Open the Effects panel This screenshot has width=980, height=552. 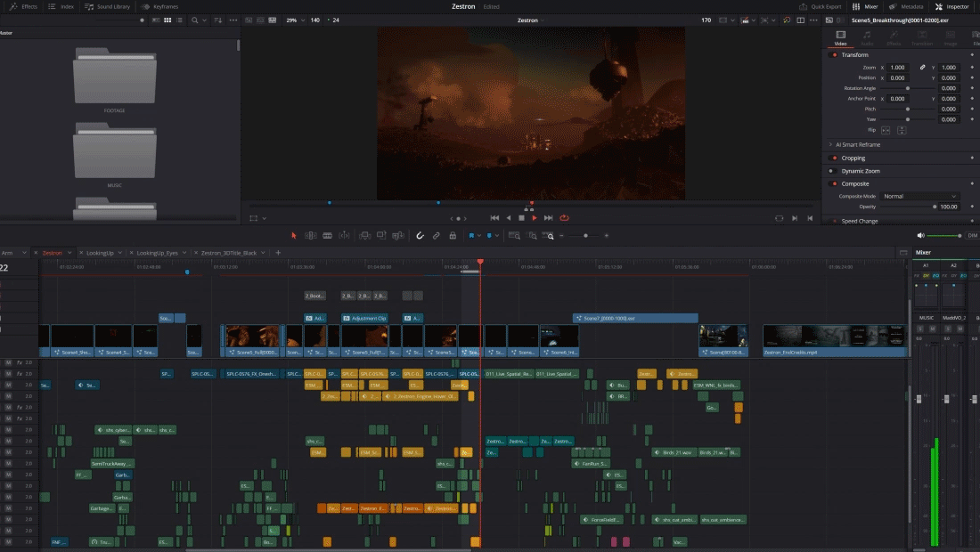pyautogui.click(x=23, y=6)
